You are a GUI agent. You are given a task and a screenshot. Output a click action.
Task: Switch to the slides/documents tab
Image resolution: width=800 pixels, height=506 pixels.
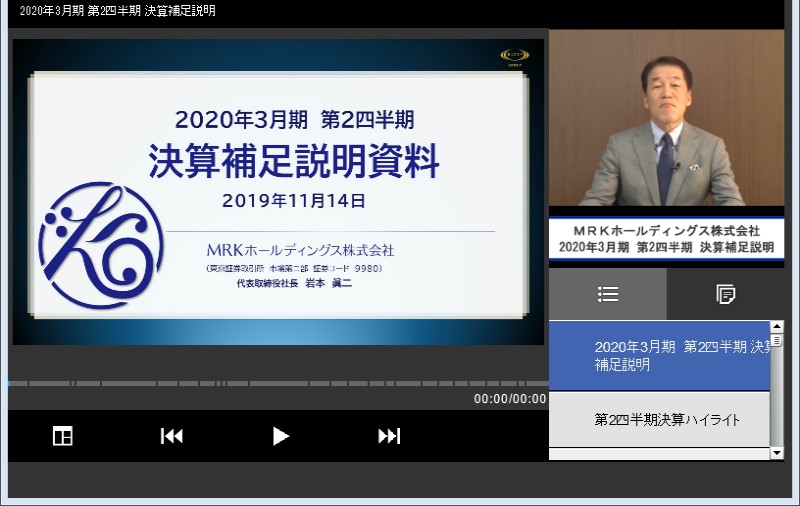click(x=725, y=294)
